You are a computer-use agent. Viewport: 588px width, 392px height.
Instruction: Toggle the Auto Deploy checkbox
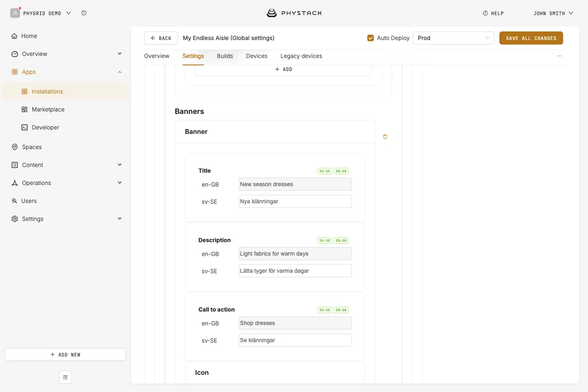coord(370,38)
